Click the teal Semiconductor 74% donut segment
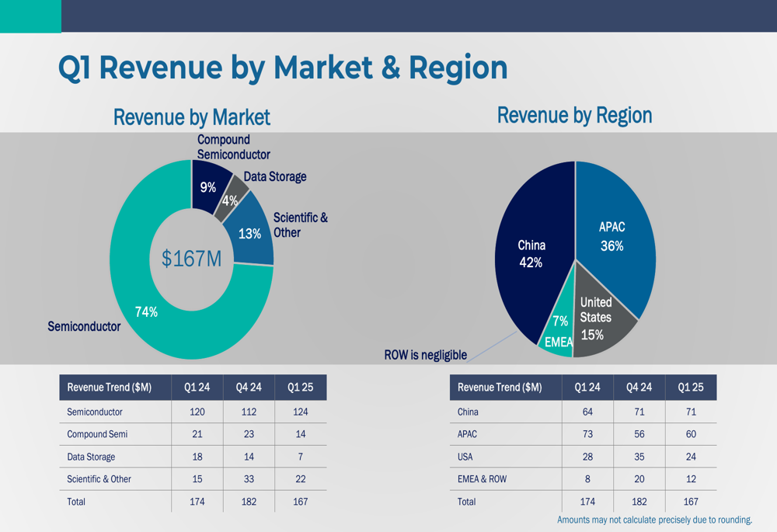 click(x=148, y=312)
